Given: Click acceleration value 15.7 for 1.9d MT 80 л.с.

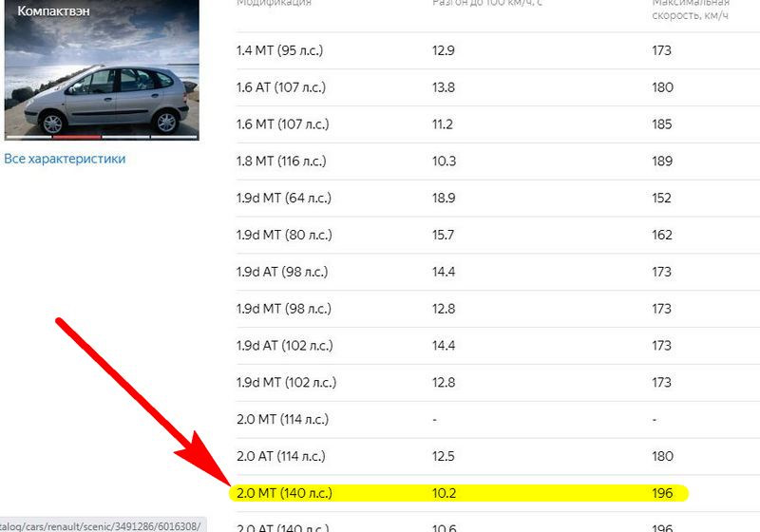Looking at the screenshot, I should pos(443,235).
